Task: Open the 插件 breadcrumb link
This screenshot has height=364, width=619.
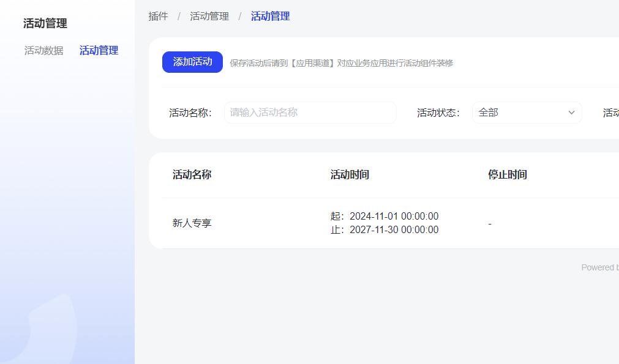Action: pos(159,16)
